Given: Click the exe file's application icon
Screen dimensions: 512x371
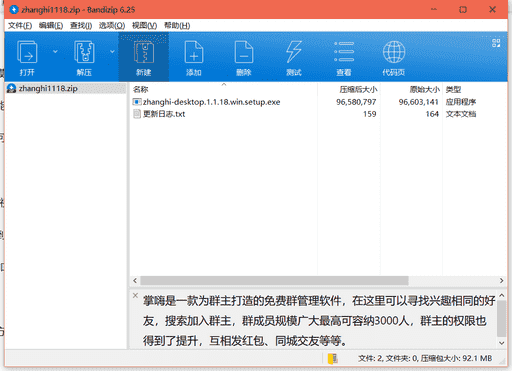Looking at the screenshot, I should tap(137, 102).
